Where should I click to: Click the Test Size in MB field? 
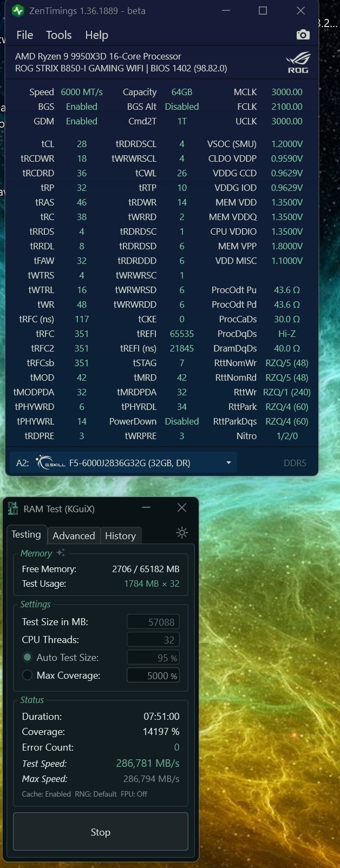coord(153,622)
